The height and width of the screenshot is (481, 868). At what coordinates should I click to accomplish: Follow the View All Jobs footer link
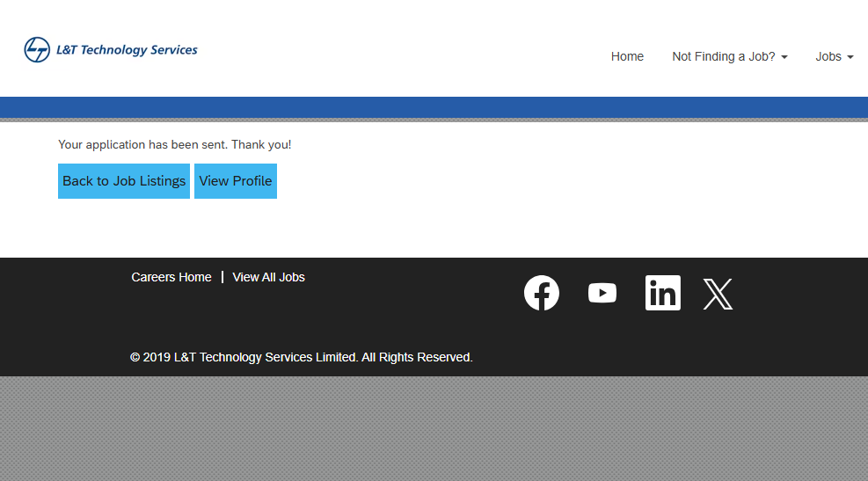pos(268,277)
